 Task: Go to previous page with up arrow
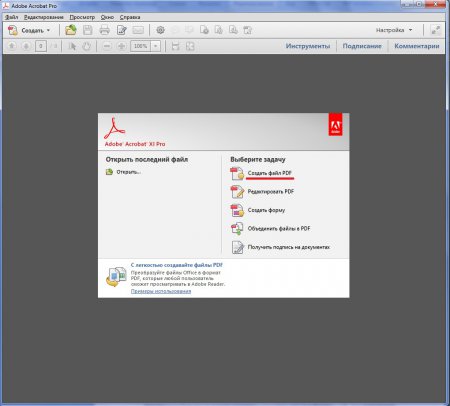coord(12,46)
